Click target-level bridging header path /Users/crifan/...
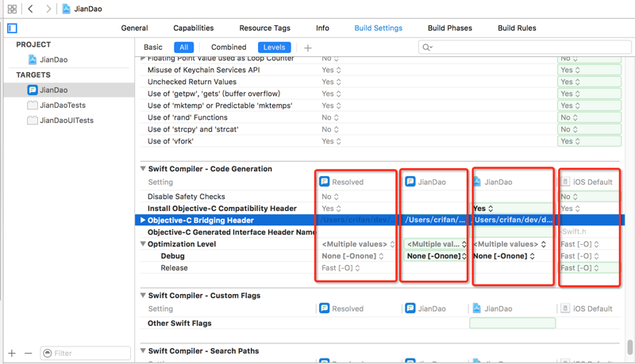The height and width of the screenshot is (364, 635). (435, 220)
